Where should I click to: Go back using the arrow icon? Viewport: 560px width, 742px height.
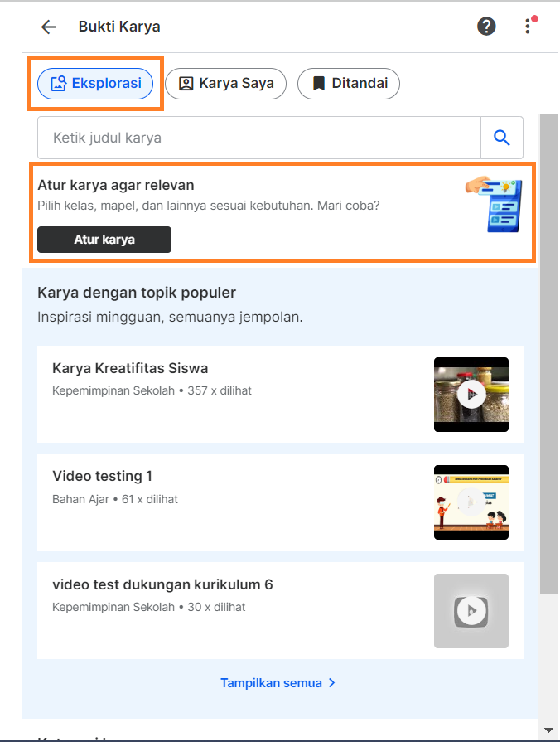[49, 27]
